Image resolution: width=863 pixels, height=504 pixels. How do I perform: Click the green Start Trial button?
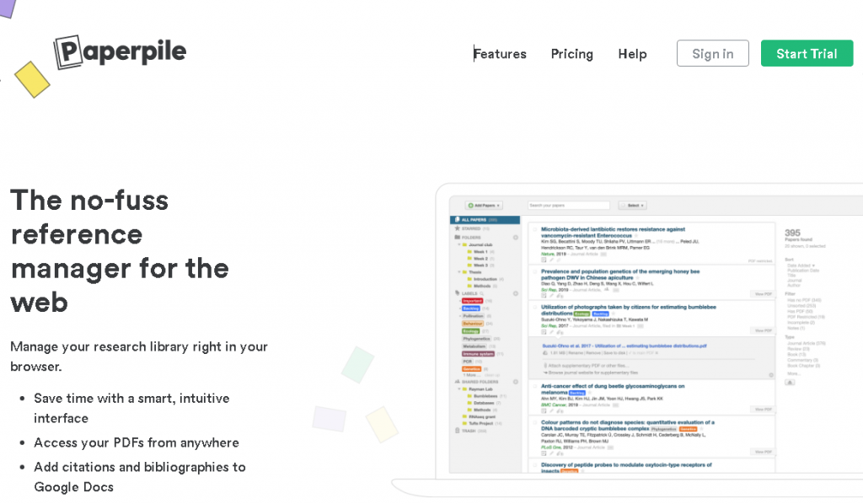pyautogui.click(x=807, y=53)
